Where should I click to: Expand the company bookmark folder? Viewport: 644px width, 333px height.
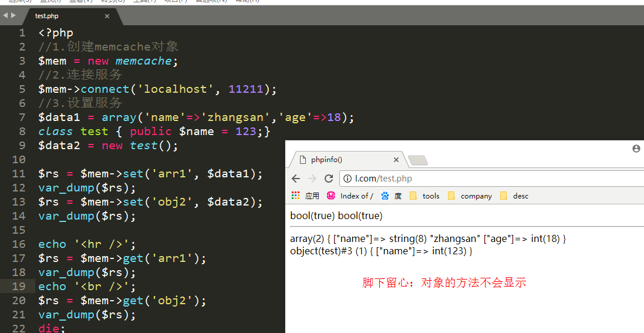(x=470, y=196)
